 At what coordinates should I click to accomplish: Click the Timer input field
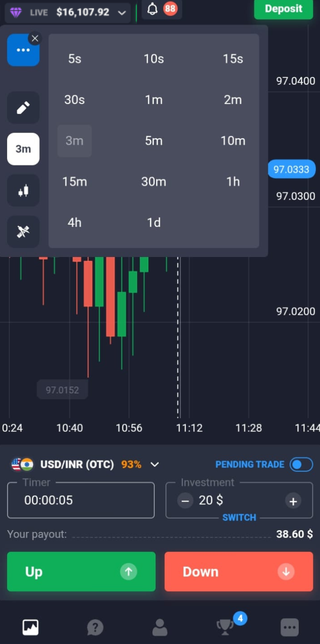(x=81, y=500)
